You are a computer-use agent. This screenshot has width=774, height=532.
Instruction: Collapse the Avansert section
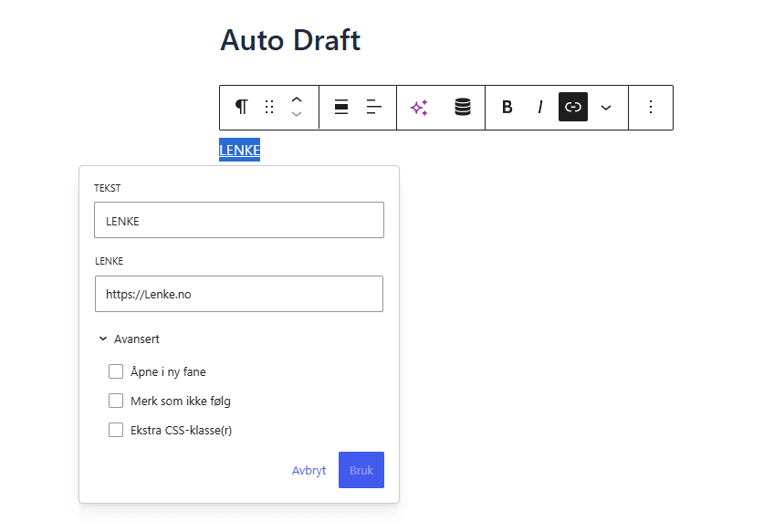click(x=130, y=339)
